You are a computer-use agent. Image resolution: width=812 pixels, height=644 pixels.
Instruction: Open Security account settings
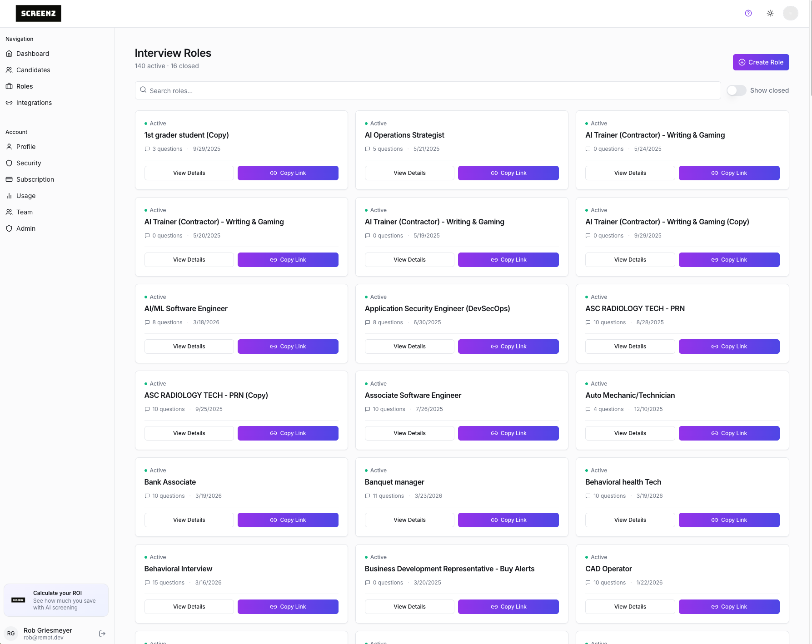tap(29, 163)
